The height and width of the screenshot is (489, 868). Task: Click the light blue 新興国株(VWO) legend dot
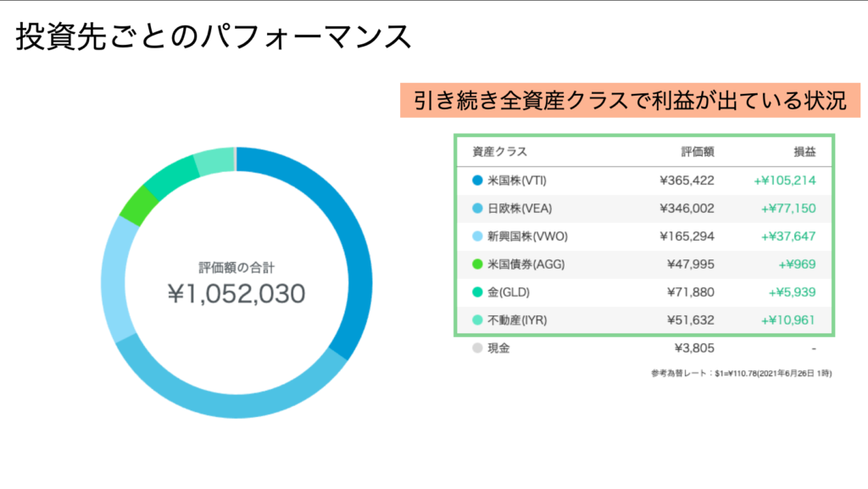476,236
